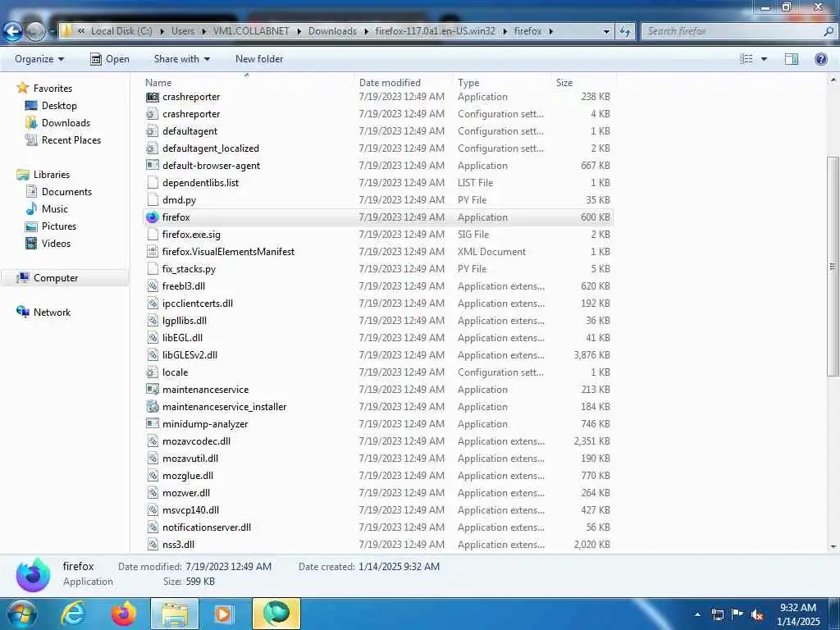Viewport: 840px width, 630px height.
Task: Select the locale configuration file icon
Action: (153, 372)
